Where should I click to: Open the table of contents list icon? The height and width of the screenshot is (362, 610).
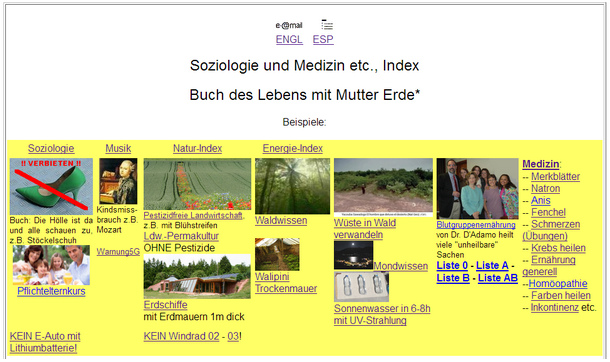coord(327,25)
